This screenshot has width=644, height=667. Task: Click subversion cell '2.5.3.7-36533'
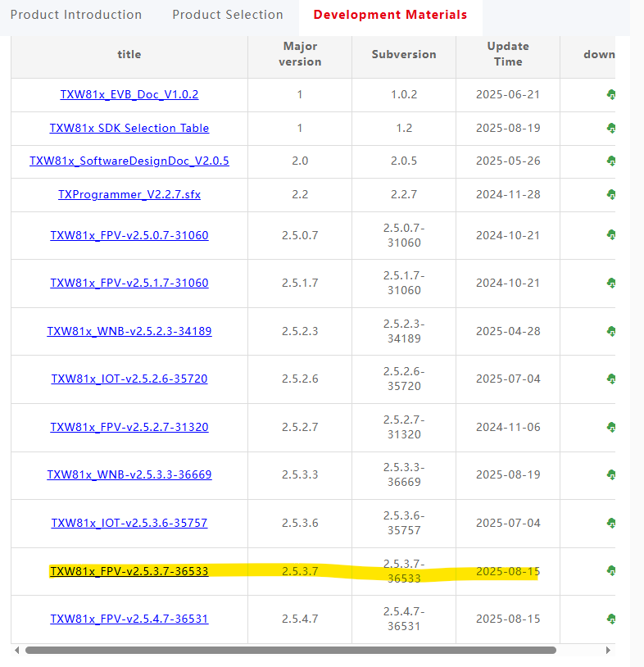pos(404,571)
